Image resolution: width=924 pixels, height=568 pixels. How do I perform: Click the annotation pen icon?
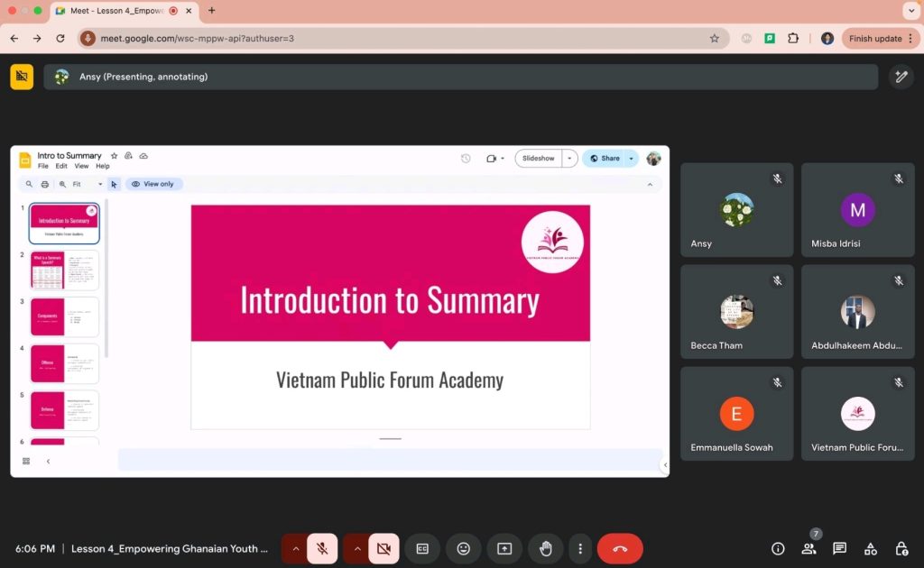901,77
